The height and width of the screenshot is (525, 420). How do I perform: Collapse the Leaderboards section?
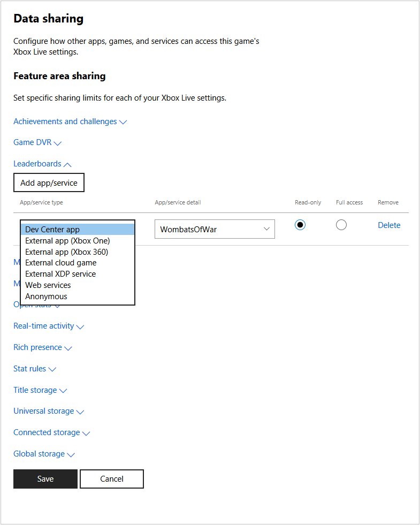42,164
